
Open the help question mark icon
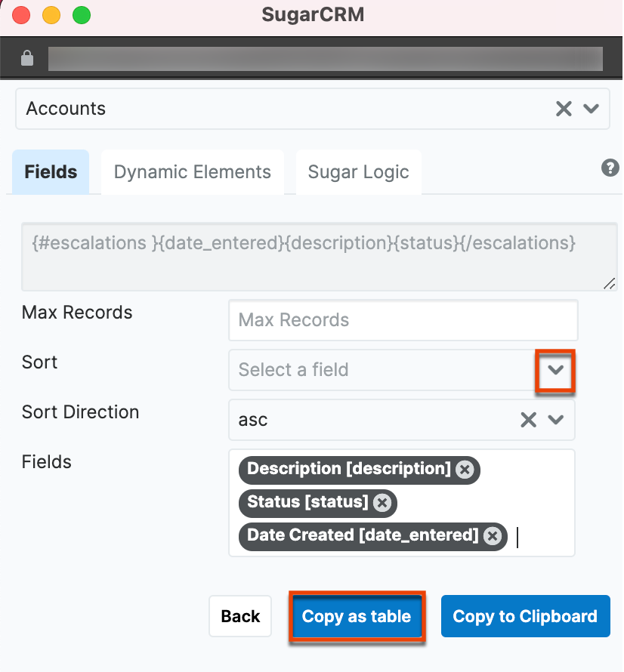(610, 168)
